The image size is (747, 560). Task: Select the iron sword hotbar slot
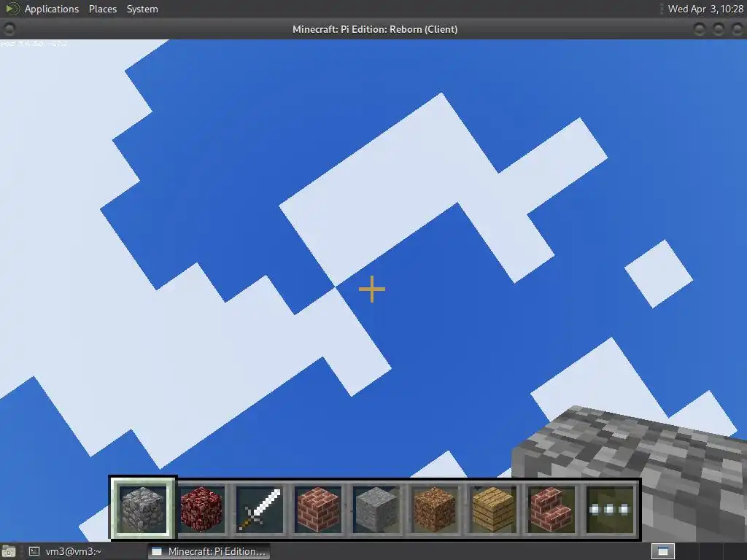tap(260, 509)
